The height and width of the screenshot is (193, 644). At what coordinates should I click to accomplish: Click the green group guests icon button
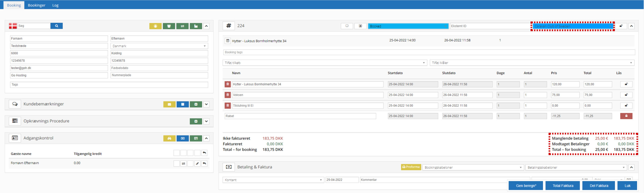(169, 26)
